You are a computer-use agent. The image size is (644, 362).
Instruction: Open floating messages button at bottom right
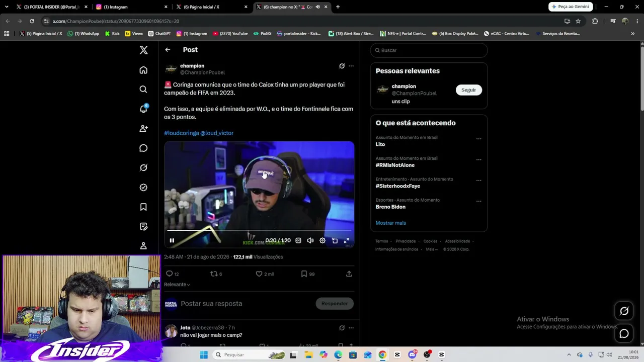pyautogui.click(x=624, y=334)
